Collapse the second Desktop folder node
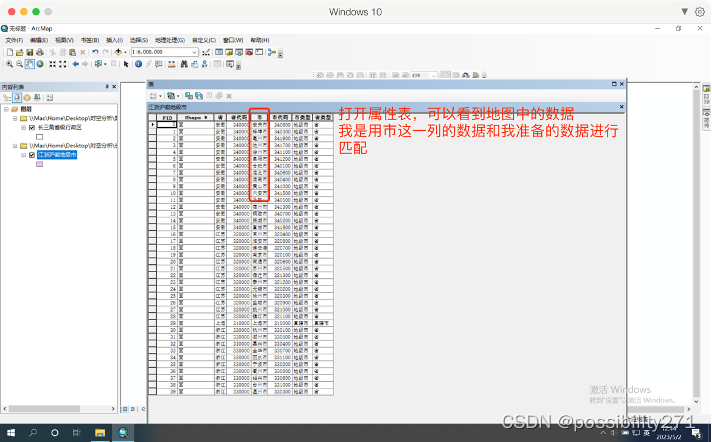 [15, 146]
